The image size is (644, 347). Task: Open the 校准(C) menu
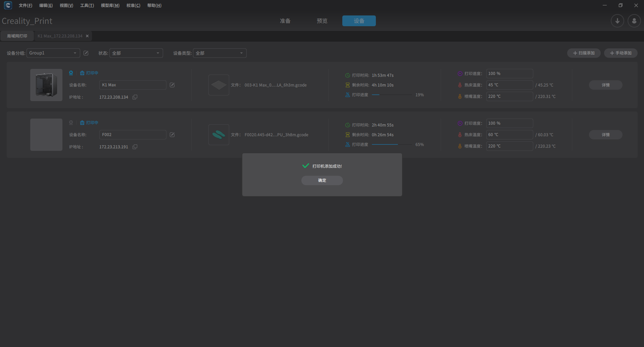[133, 5]
